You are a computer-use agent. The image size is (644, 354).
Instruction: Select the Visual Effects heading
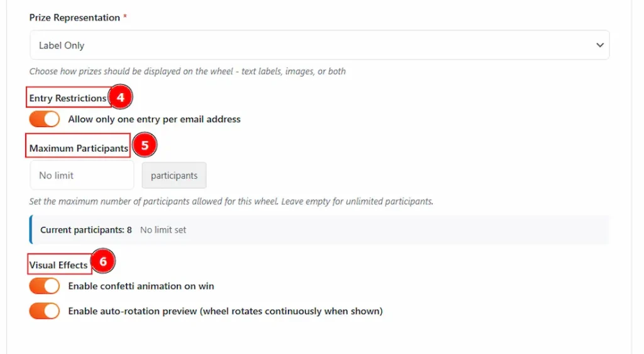coord(58,265)
